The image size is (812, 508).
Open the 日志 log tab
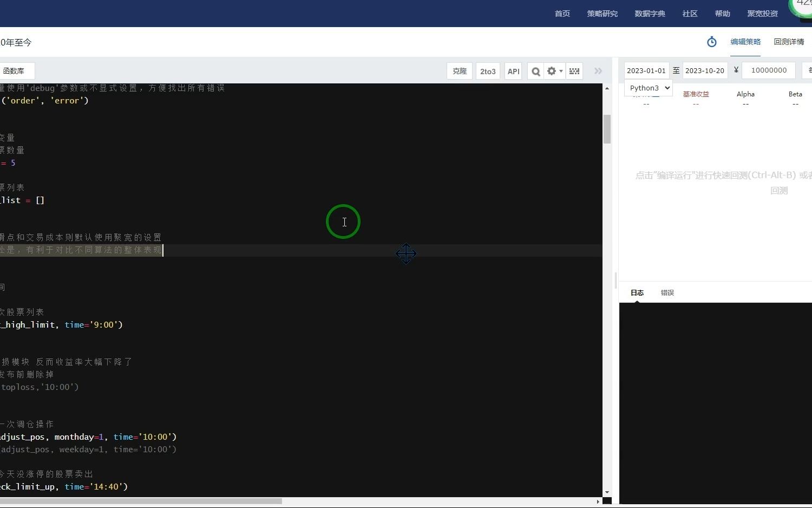pos(637,292)
